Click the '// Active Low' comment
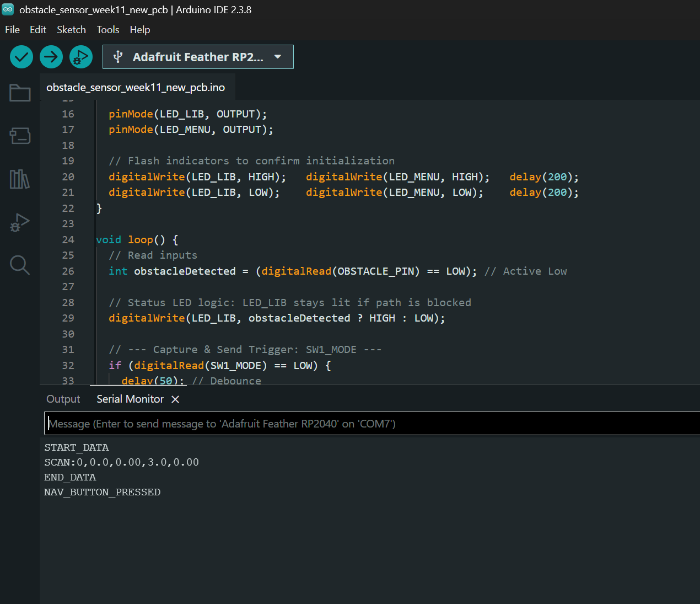700x604 pixels. (x=526, y=271)
